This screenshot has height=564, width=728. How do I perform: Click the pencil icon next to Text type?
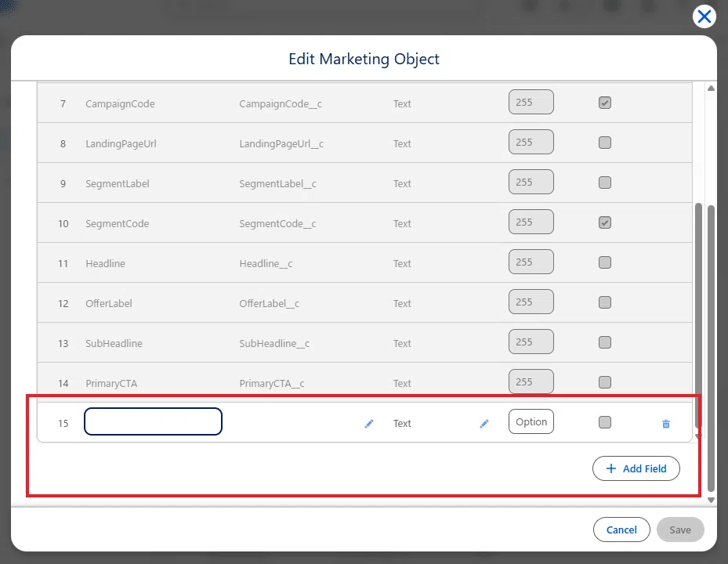point(484,423)
